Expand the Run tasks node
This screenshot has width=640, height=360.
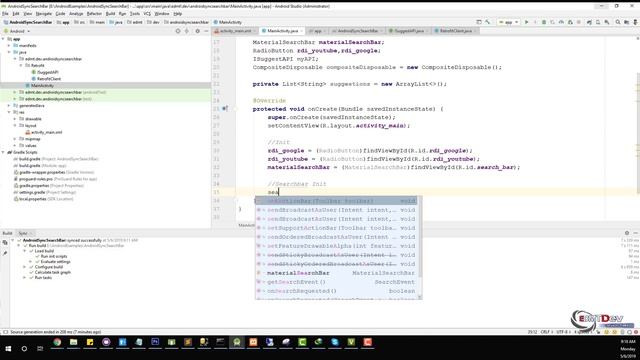[x=24, y=278]
